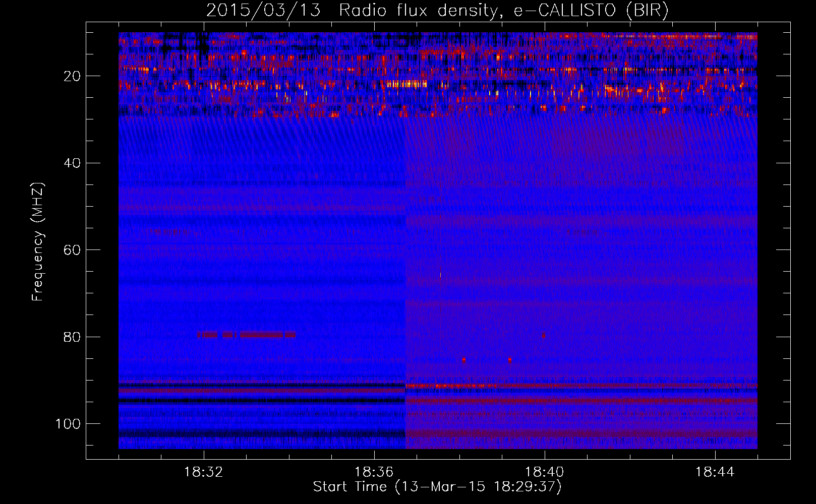Screen dimensions: 816x504
Task: Click the "Start Time" axis label
Action: click(437, 487)
